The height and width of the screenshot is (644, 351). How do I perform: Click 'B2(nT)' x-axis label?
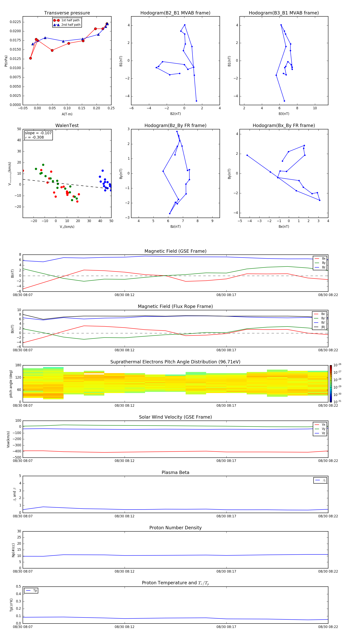tap(175, 114)
